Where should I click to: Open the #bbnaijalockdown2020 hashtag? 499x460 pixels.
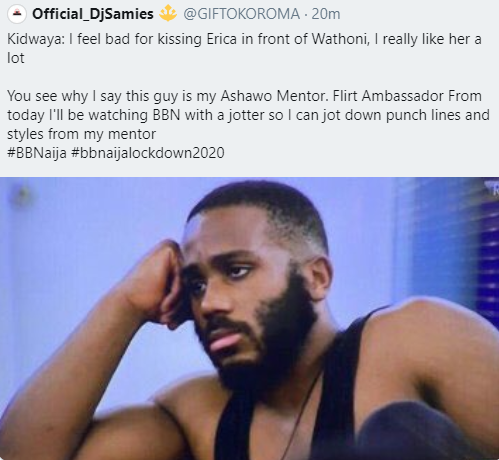pyautogui.click(x=148, y=153)
